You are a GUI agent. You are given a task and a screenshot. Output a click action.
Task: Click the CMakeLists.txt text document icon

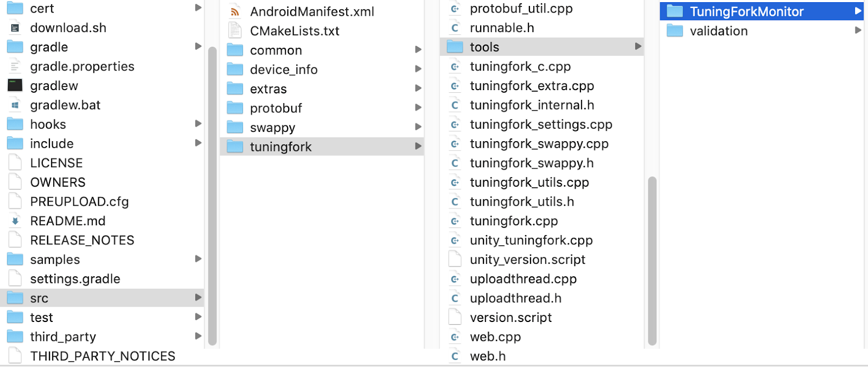(x=235, y=31)
